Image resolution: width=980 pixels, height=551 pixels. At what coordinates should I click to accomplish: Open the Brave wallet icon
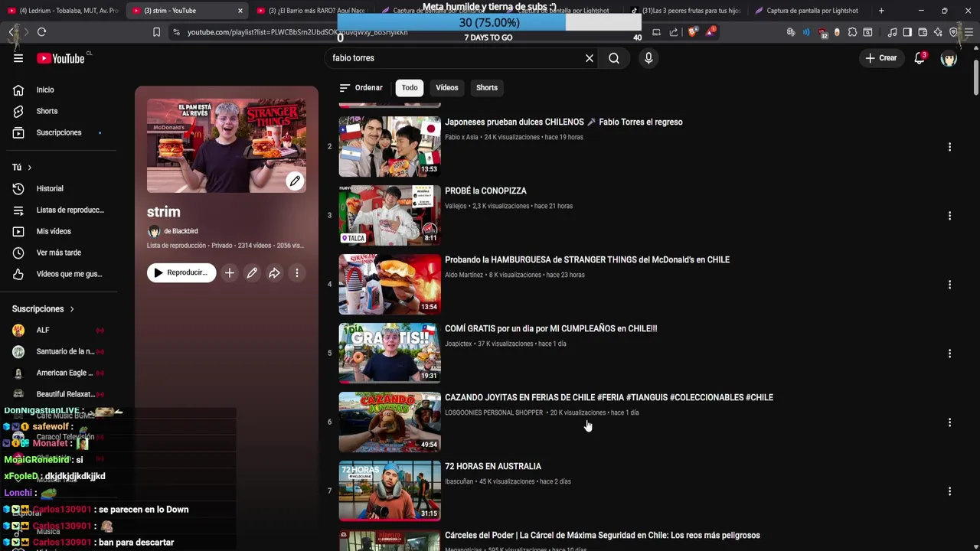coord(923,32)
